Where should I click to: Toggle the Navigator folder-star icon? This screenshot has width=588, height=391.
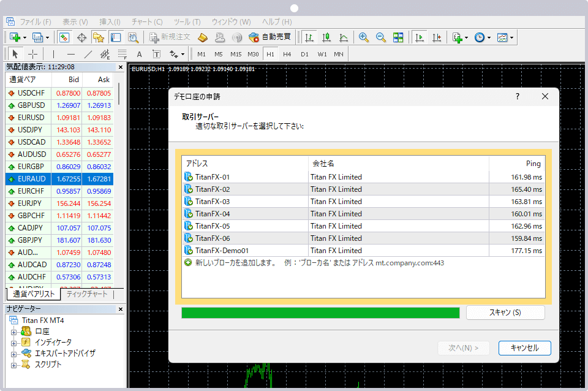98,37
